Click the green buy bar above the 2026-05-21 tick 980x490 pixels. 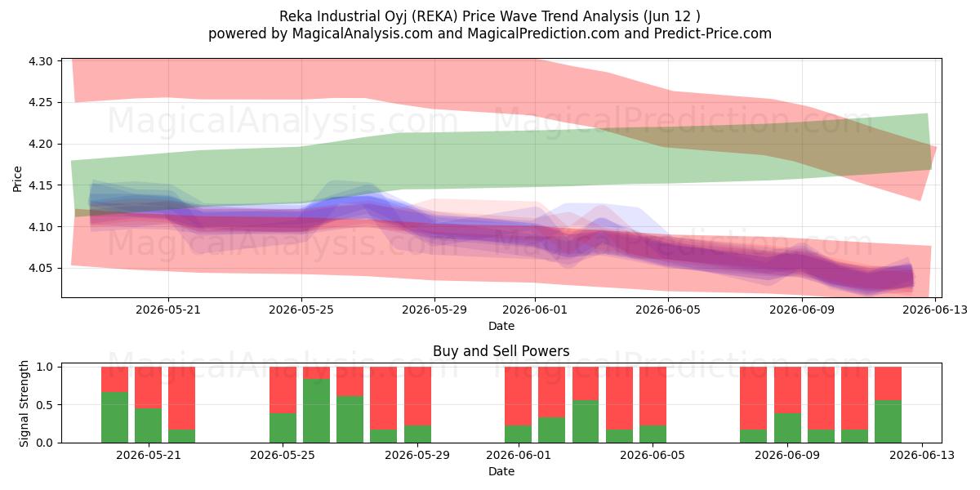pyautogui.click(x=148, y=425)
